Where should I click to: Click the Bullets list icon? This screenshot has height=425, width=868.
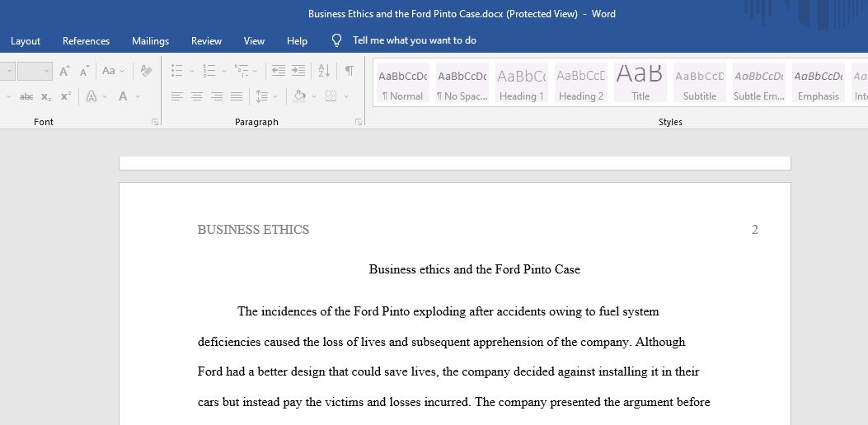(177, 71)
